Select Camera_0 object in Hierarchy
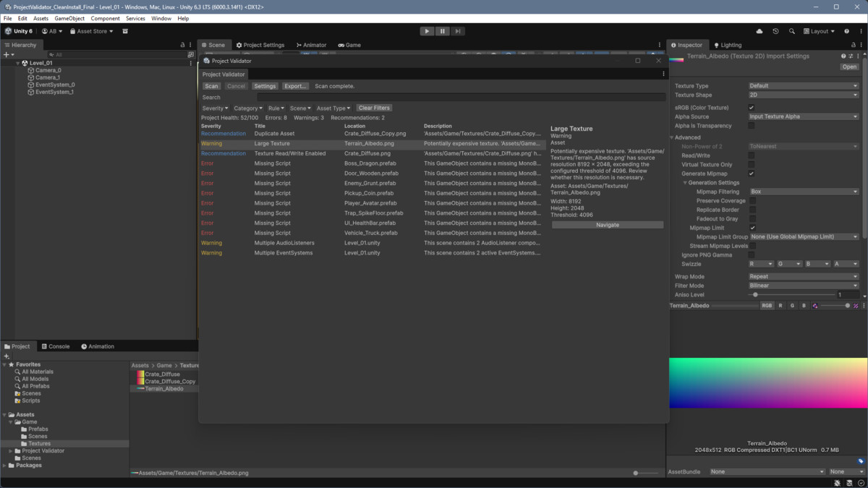The image size is (868, 488). click(48, 70)
